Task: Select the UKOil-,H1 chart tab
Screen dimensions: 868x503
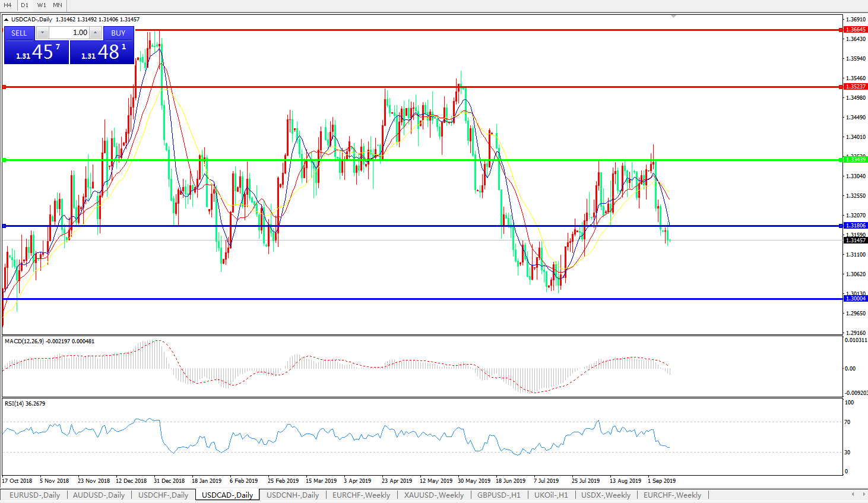Action: tap(551, 495)
